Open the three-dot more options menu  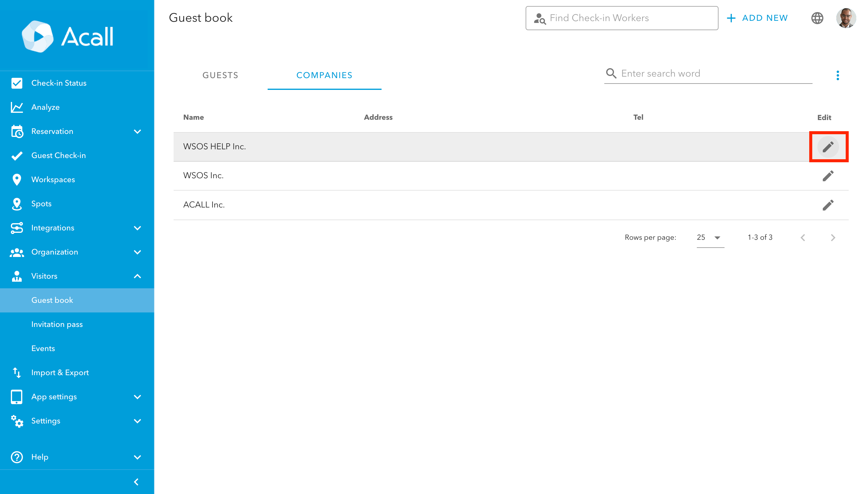(x=838, y=75)
